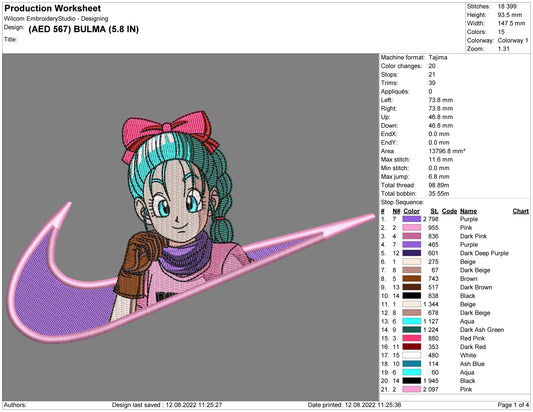Select the Dark Brown color swatch

(x=411, y=287)
